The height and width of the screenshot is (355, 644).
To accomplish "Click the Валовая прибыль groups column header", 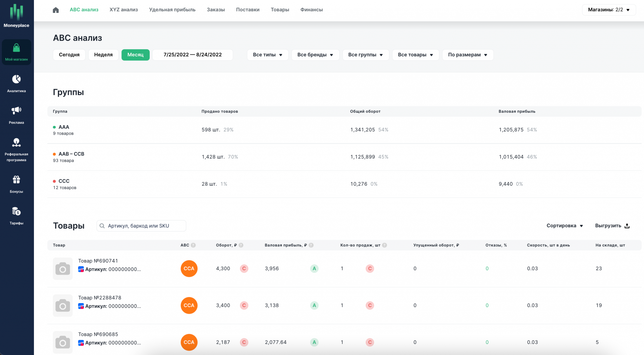I will (517, 111).
